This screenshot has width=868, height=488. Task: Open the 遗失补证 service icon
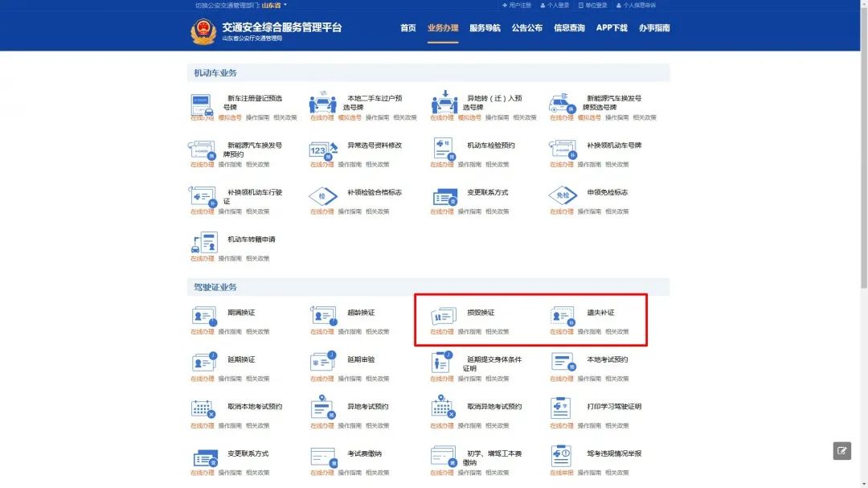(560, 317)
